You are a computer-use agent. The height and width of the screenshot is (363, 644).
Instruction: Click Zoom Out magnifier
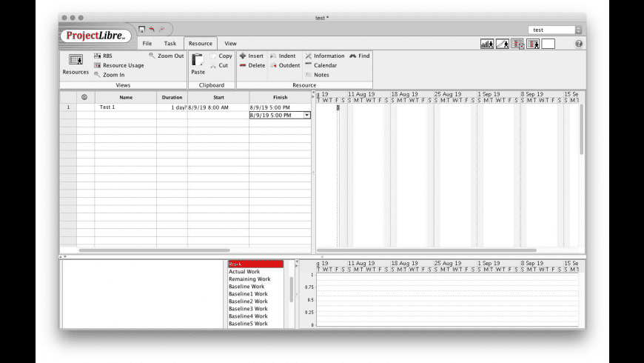pyautogui.click(x=167, y=56)
